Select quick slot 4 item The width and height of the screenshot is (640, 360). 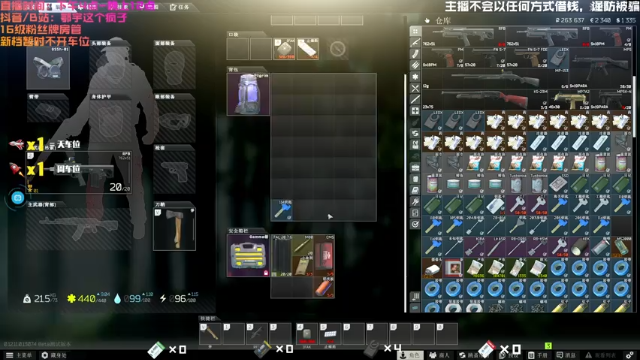click(x=307, y=333)
